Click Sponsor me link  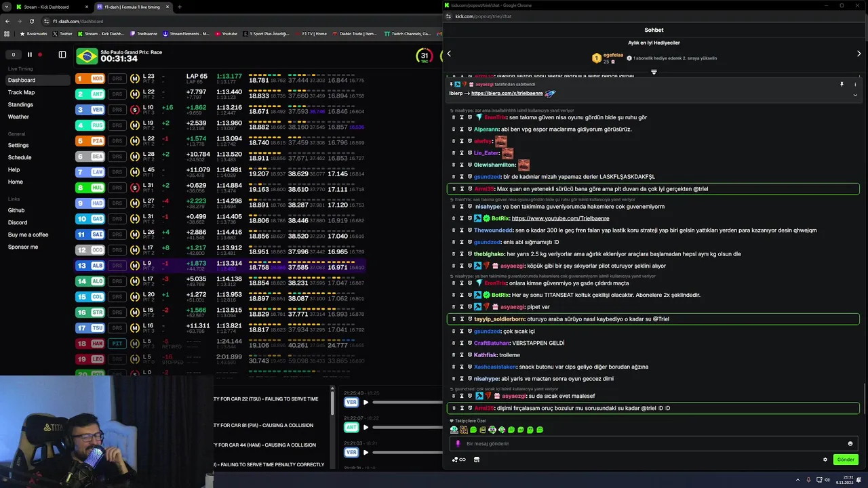23,247
